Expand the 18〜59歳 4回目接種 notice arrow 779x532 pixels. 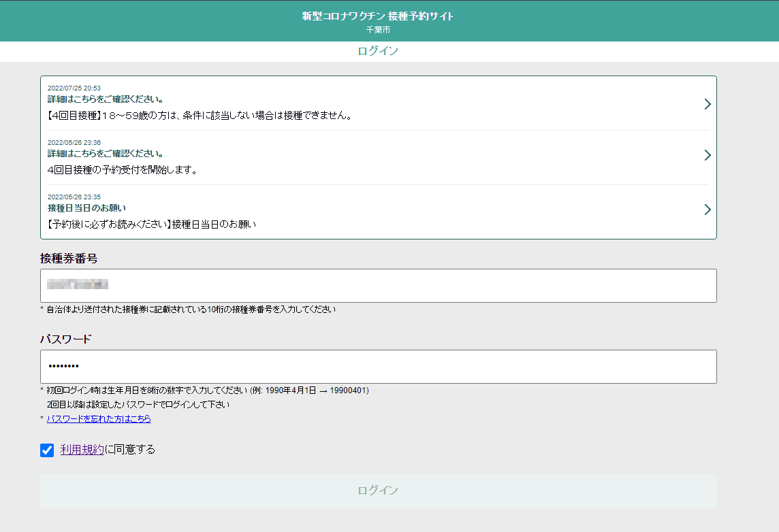tap(708, 104)
